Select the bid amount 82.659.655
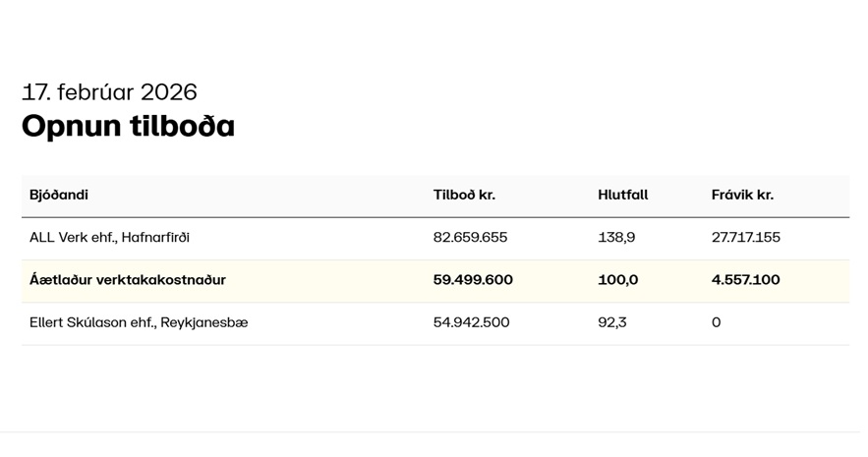 pos(470,238)
